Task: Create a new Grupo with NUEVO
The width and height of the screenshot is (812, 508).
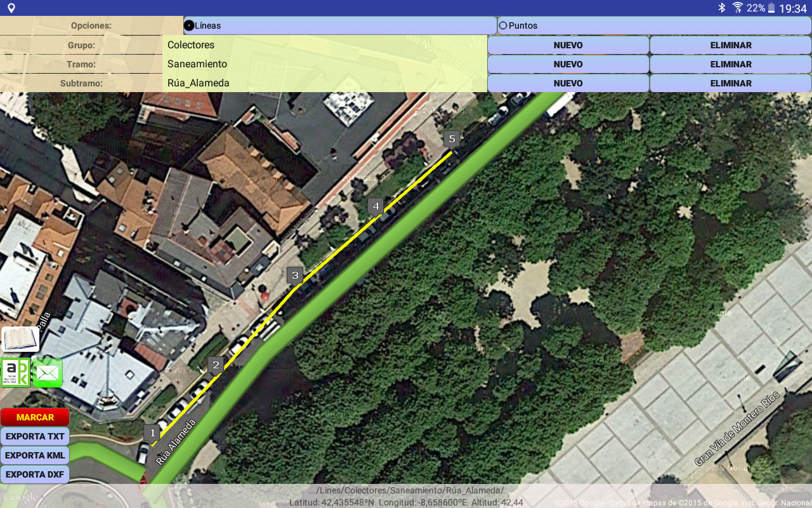Action: coord(568,45)
